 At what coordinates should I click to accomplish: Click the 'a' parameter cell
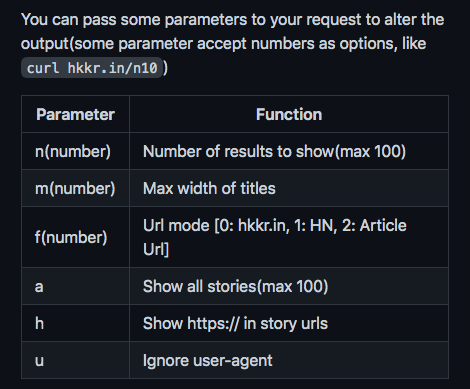75,286
